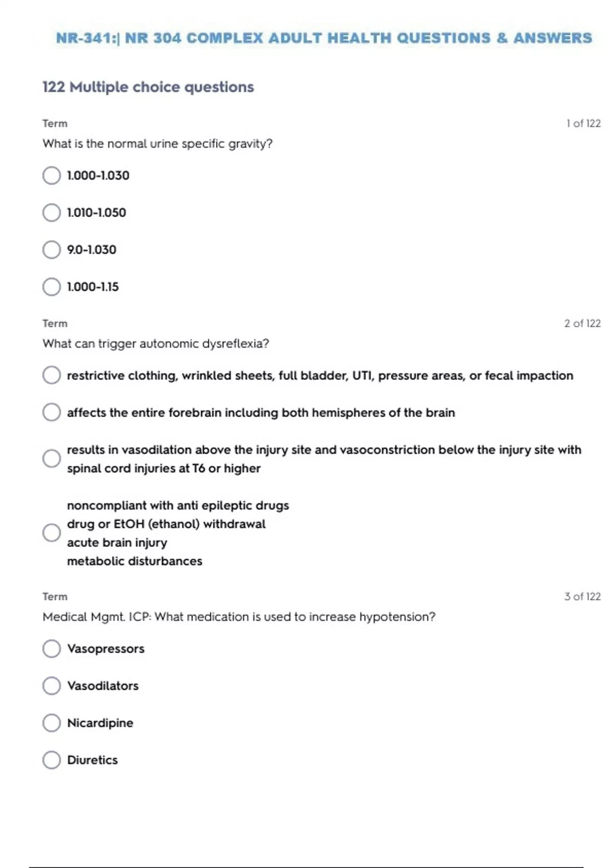Choose the Vasopressors radio button
The image size is (613, 868).
click(x=52, y=648)
